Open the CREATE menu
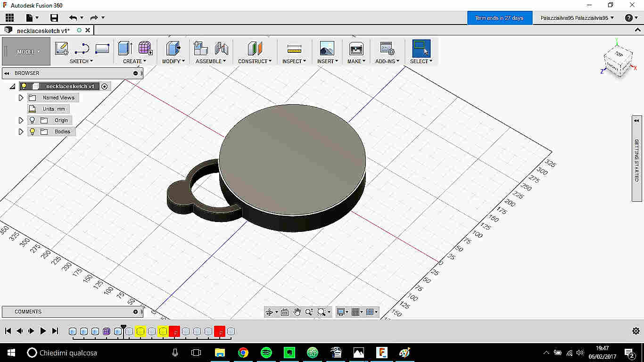The height and width of the screenshot is (362, 644). 135,61
